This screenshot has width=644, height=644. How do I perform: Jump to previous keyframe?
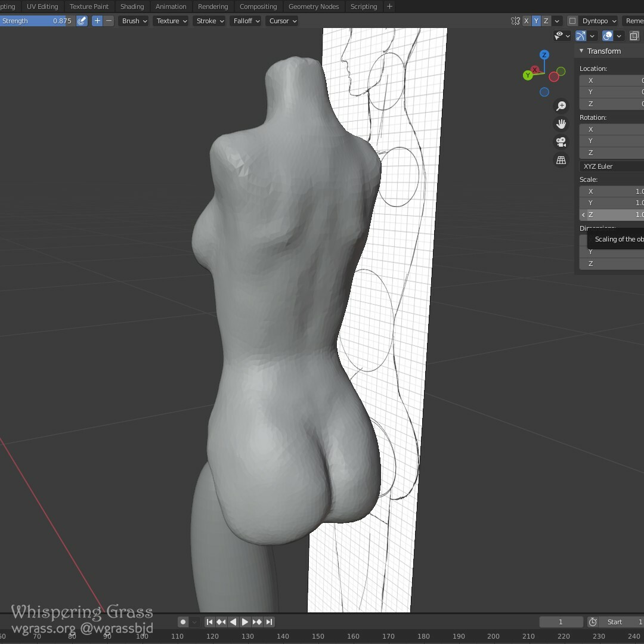click(221, 622)
